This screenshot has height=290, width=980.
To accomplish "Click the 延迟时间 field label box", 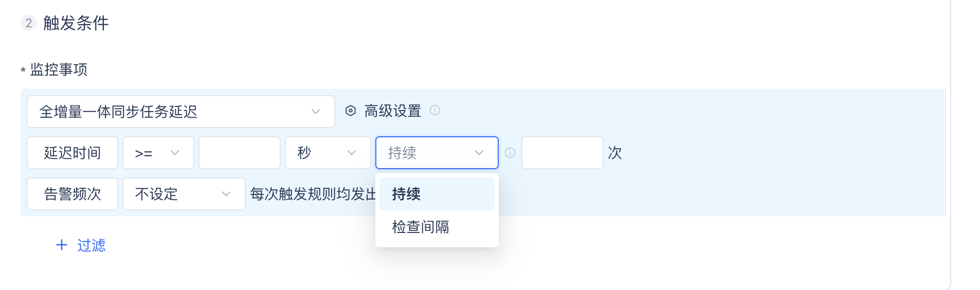I will point(72,153).
